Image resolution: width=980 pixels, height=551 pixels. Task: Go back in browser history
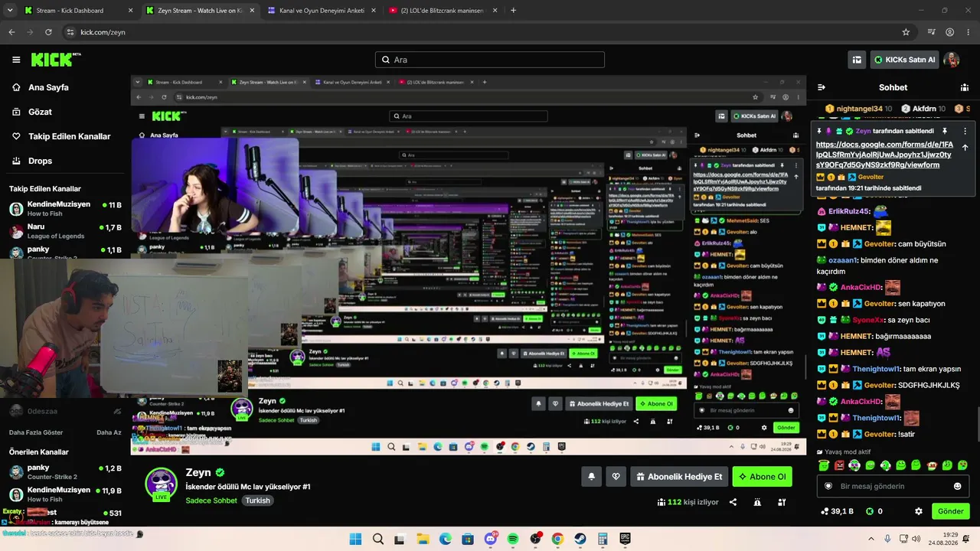click(x=11, y=32)
